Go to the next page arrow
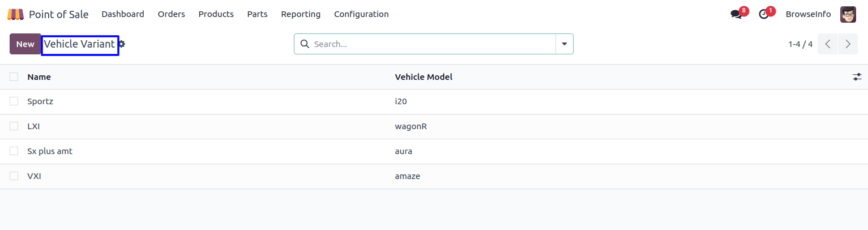Screen dimensions: 868x230 tap(848, 44)
